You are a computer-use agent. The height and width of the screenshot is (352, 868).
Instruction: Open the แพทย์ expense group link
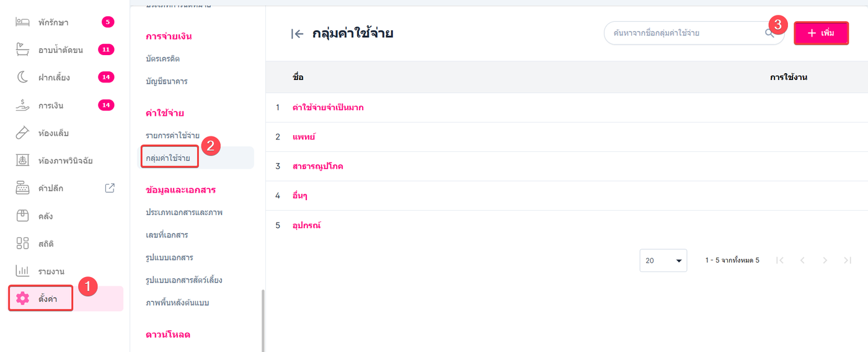304,136
